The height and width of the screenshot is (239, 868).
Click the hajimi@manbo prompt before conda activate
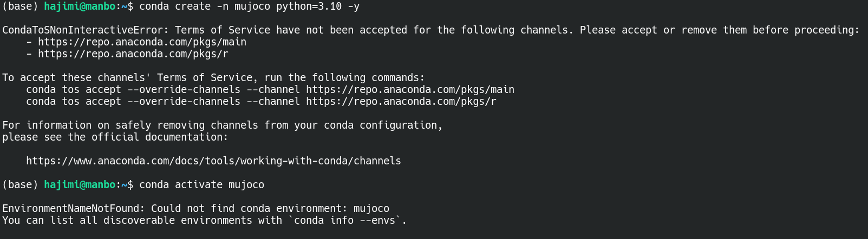[x=80, y=185]
